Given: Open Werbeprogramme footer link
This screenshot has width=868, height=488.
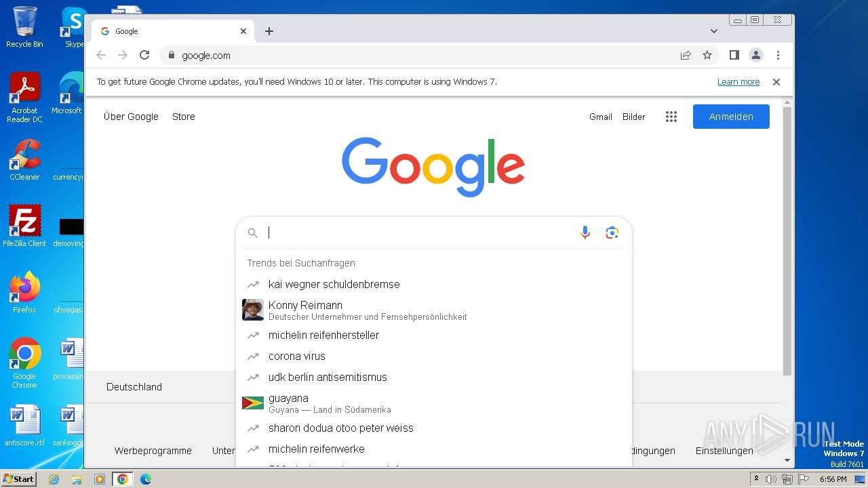Looking at the screenshot, I should coord(153,451).
